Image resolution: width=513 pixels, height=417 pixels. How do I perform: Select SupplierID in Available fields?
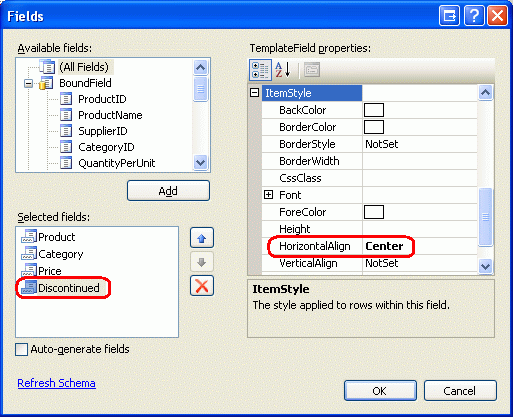(103, 131)
